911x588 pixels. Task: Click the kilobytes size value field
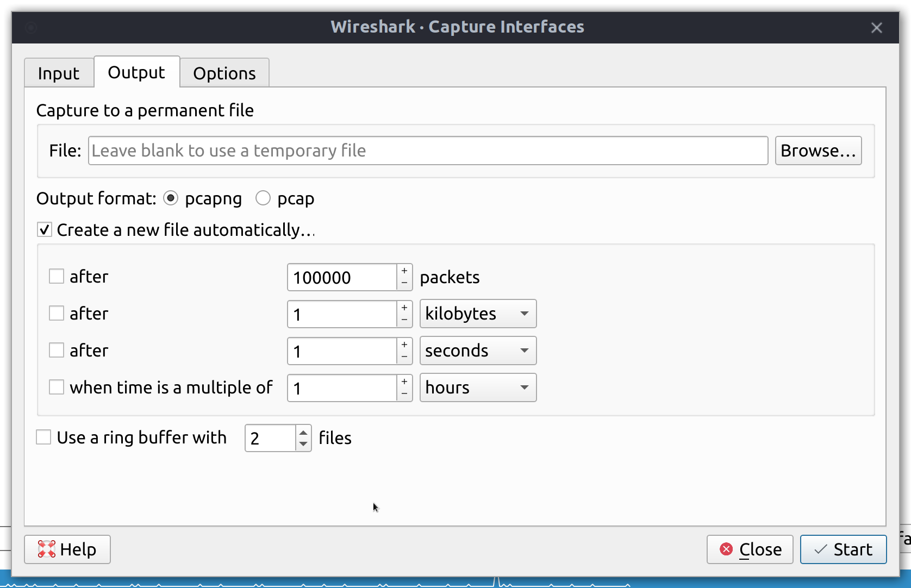pyautogui.click(x=342, y=314)
